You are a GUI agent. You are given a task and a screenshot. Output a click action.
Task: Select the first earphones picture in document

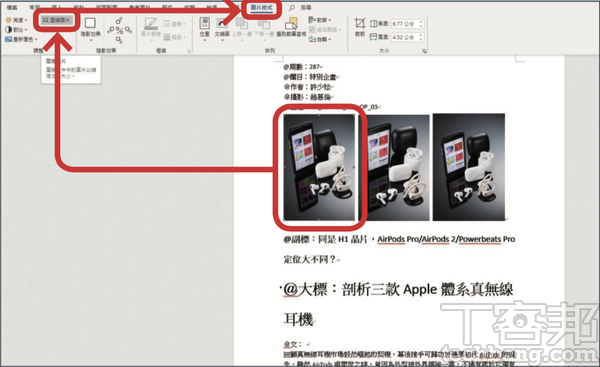tap(319, 167)
